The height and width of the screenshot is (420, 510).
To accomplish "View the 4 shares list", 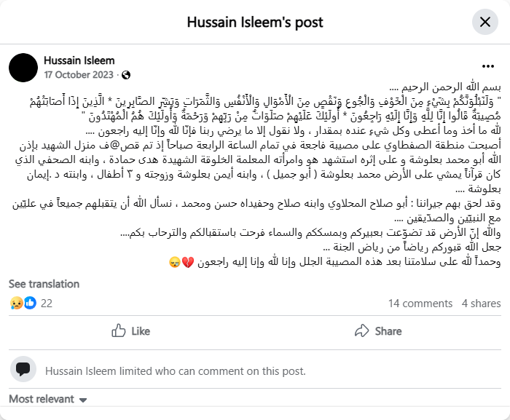I will 481,303.
